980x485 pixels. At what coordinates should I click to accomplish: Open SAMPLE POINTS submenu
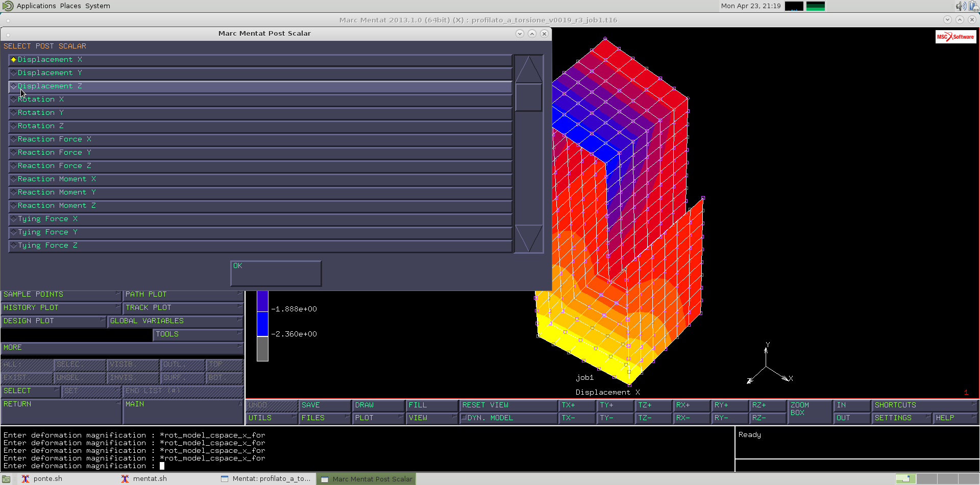pos(61,295)
